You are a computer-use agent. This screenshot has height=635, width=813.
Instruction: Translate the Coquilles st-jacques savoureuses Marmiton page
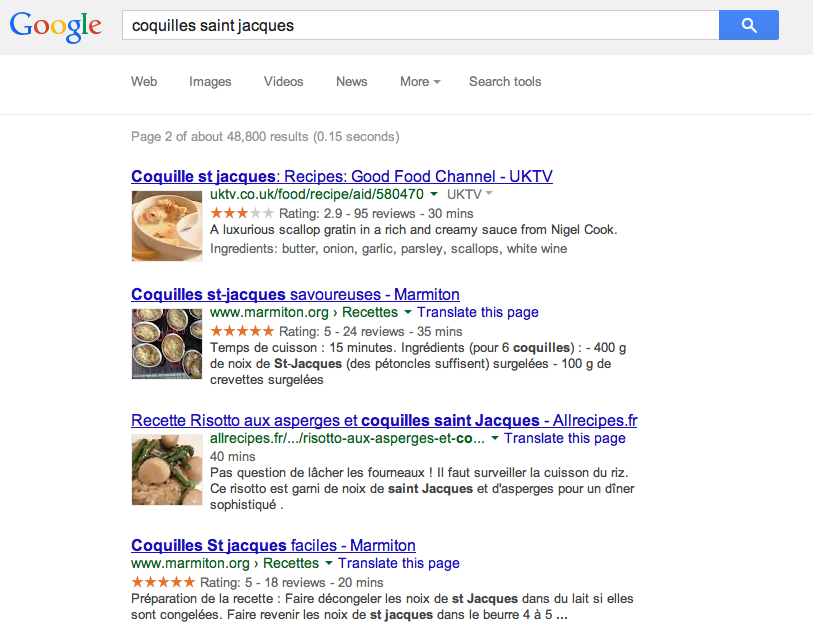coord(478,313)
